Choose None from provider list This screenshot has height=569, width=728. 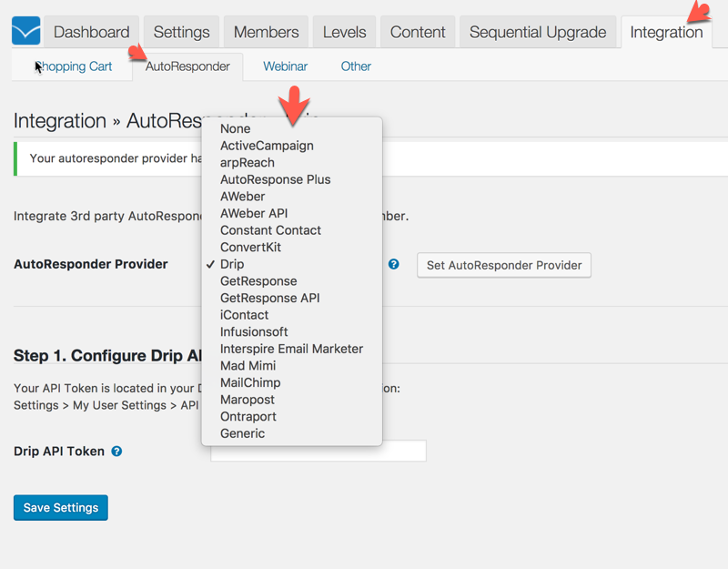291,128
